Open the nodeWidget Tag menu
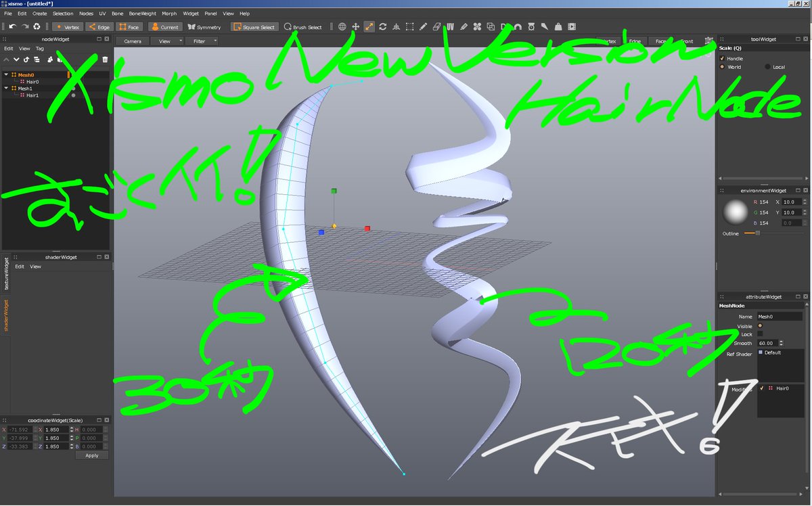 click(x=40, y=49)
